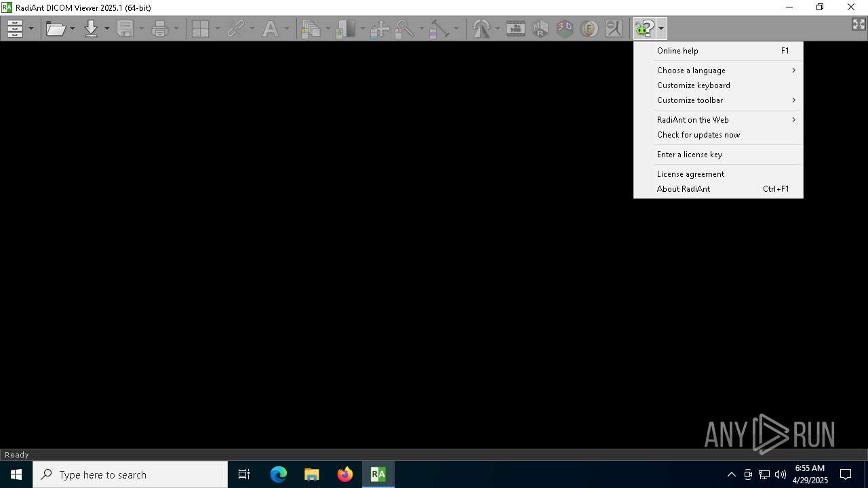Expand the annotations 'A' dropdown arrow
868x488 pixels.
(x=287, y=28)
